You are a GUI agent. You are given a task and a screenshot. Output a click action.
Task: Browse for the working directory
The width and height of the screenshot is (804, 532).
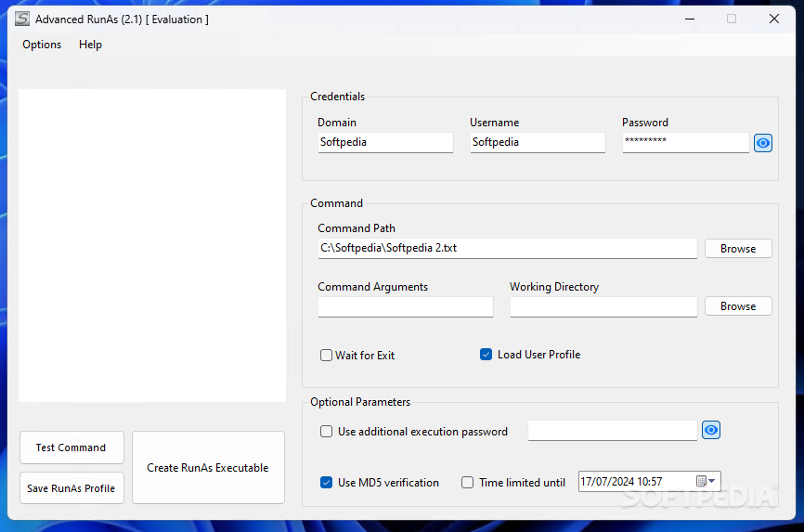(x=738, y=305)
